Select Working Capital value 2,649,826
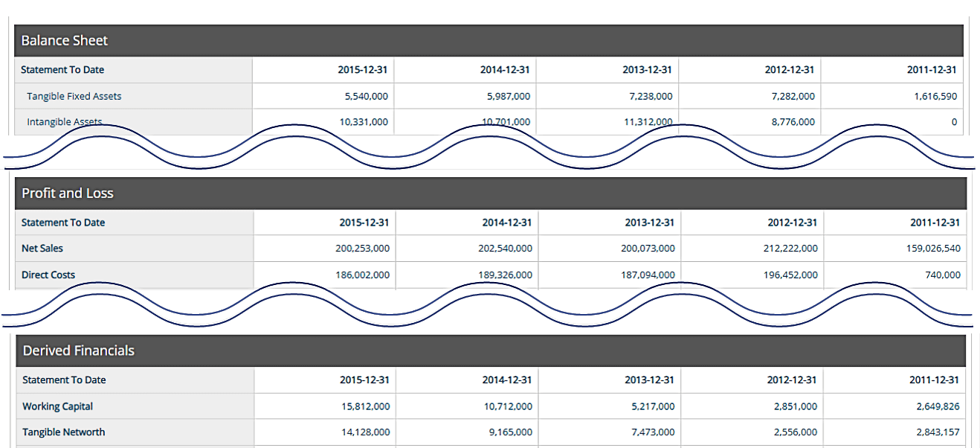980x448 pixels. (x=938, y=407)
